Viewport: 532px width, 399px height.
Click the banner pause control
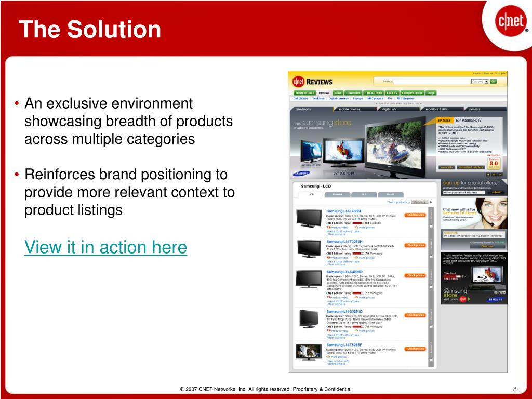[495, 175]
